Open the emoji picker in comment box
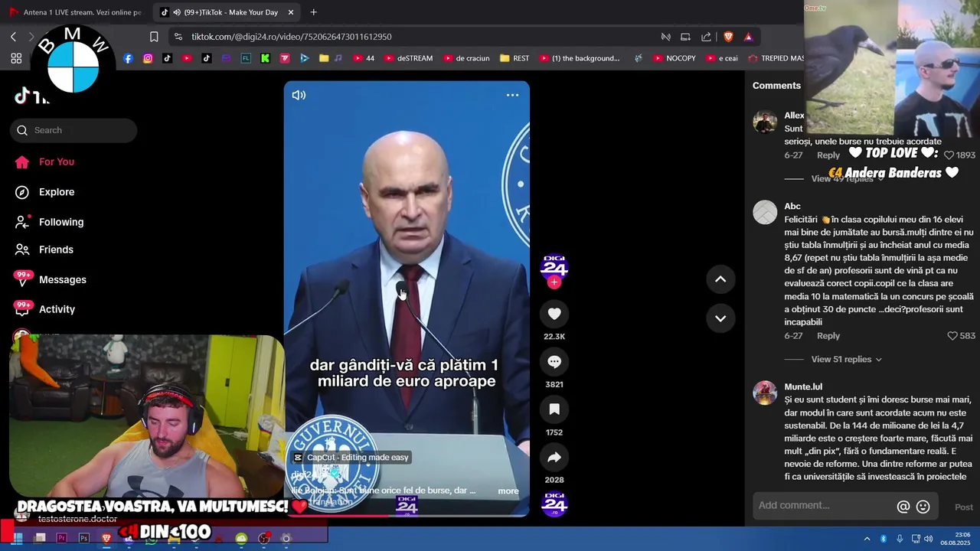 pos(923,507)
